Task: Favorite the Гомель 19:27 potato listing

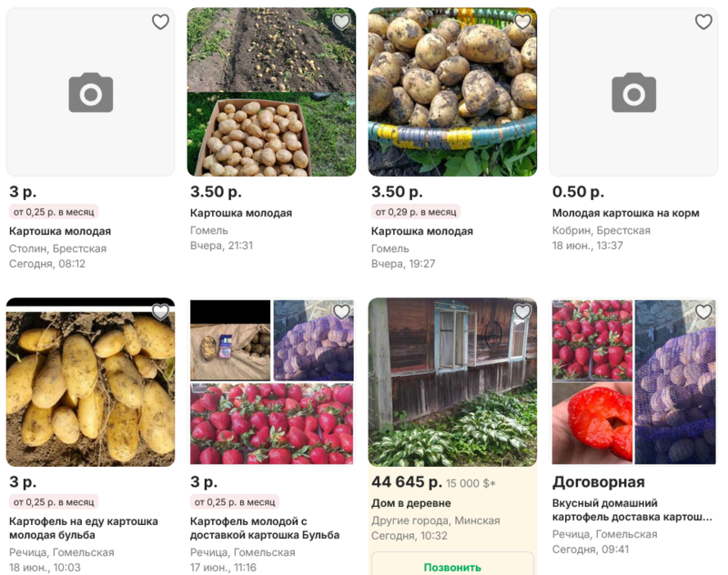Action: point(522,22)
